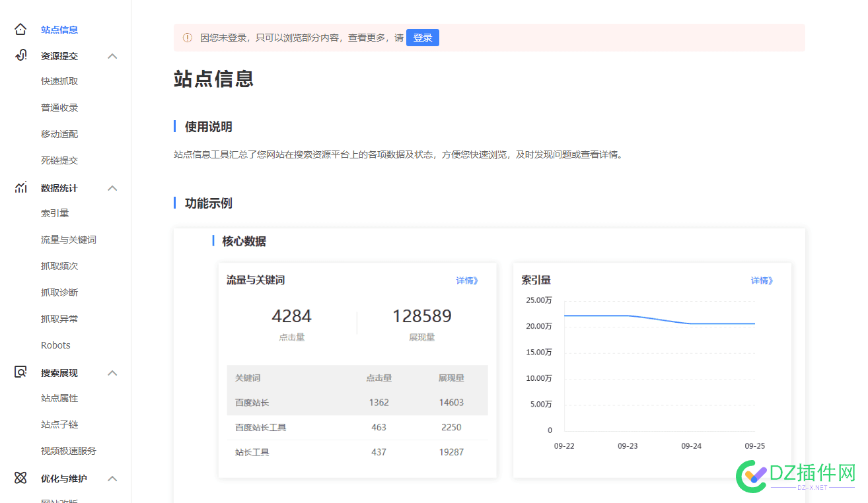Click the 资源提交 section label
Screen dimensions: 868x503
point(59,56)
